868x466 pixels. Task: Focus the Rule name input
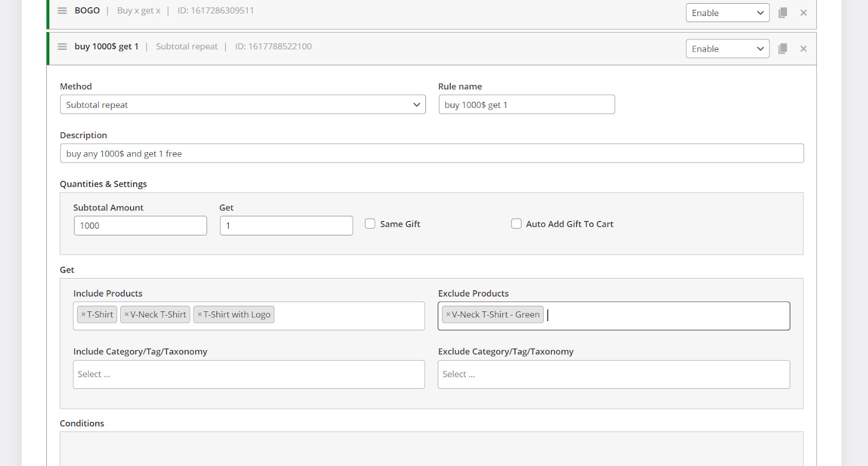point(526,105)
